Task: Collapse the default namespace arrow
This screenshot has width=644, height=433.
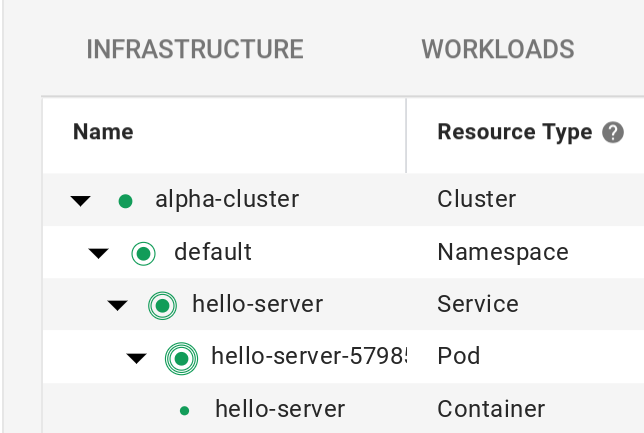Action: pyautogui.click(x=98, y=253)
